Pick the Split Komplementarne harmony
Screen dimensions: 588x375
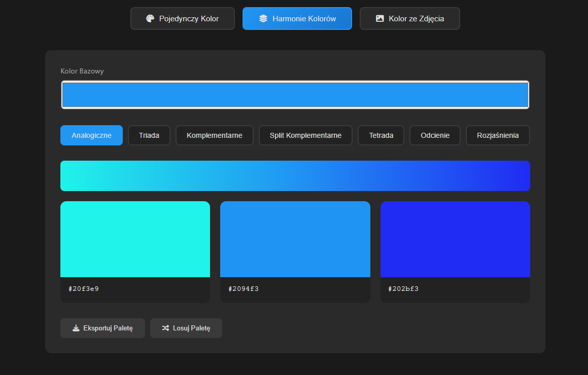[305, 135]
